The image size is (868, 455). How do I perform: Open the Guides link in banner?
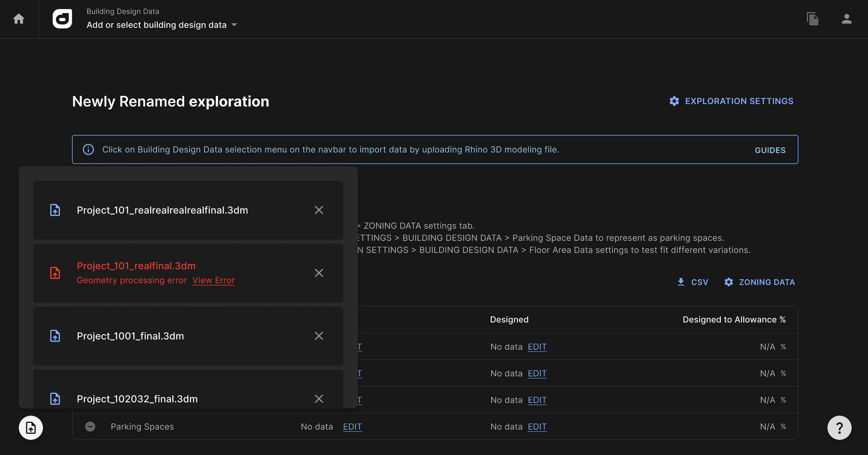coord(770,150)
